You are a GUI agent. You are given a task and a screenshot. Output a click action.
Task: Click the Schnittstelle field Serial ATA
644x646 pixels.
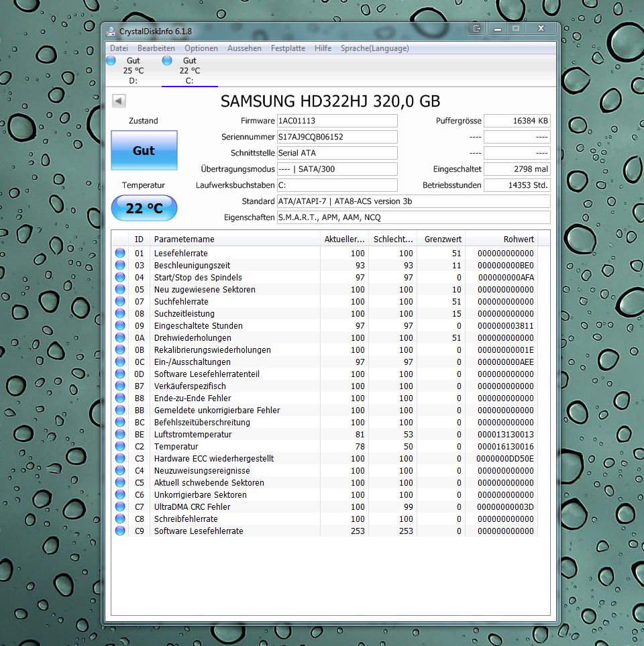(x=337, y=153)
